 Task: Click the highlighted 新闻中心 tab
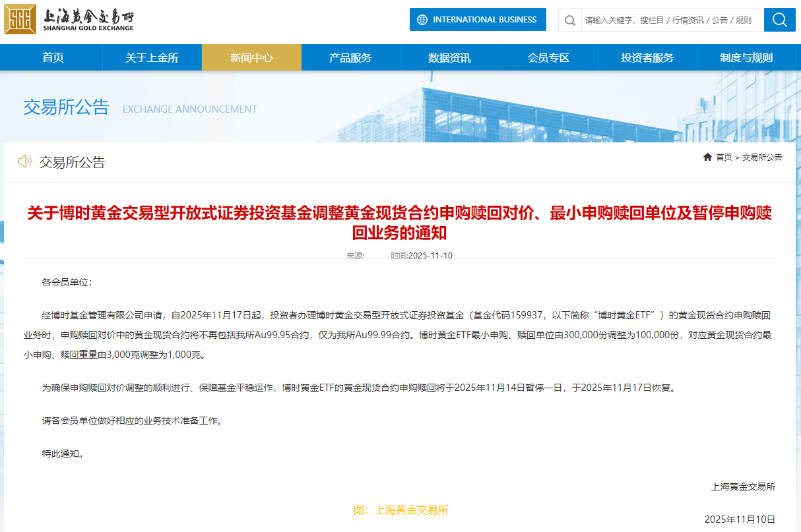(x=251, y=57)
